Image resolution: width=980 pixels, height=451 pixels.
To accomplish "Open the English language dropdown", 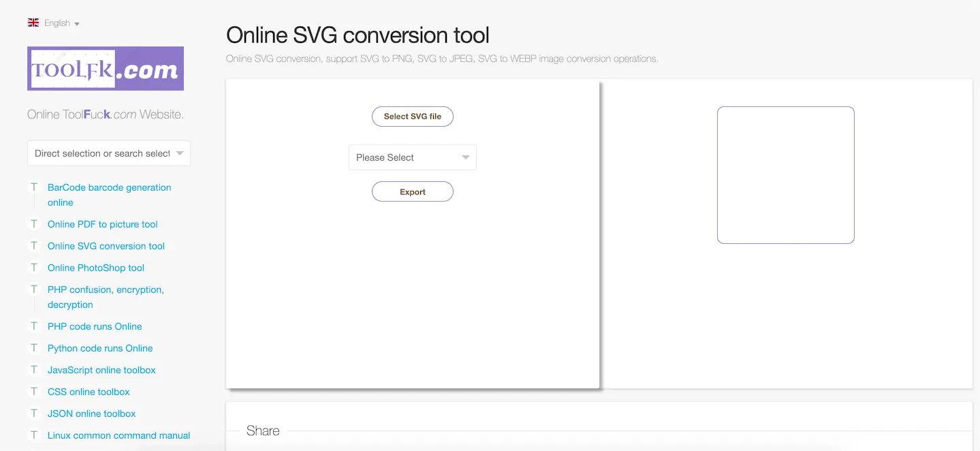I will coord(56,22).
